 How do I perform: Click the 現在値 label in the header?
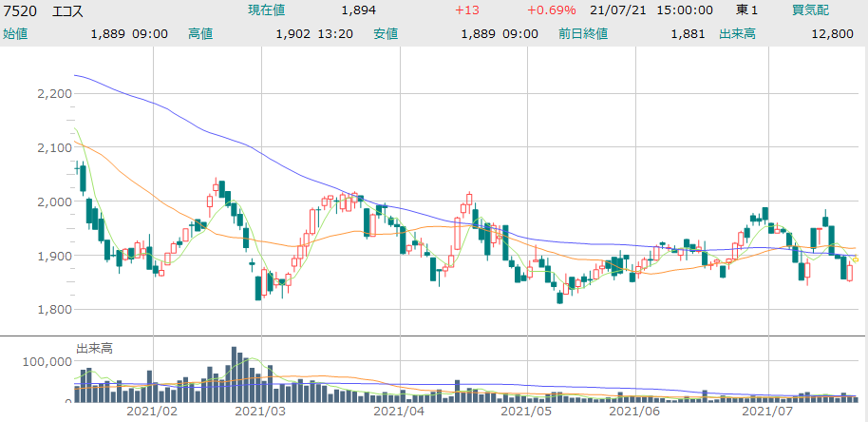coord(267,10)
